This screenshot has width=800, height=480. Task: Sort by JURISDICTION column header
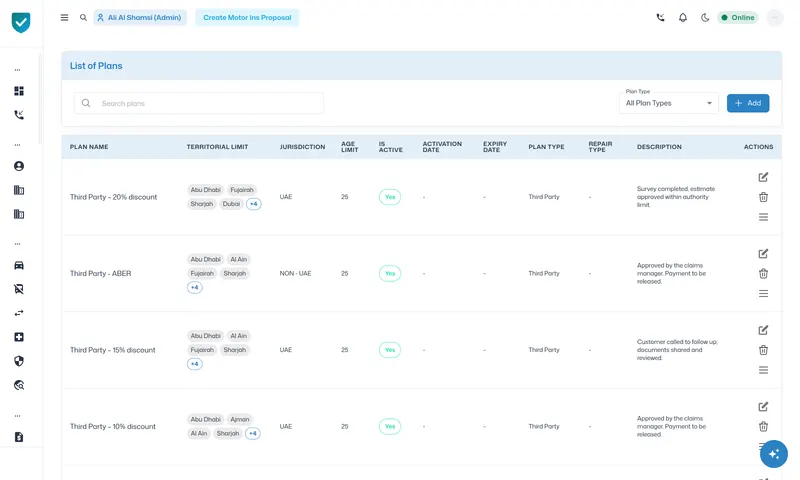pyautogui.click(x=302, y=147)
